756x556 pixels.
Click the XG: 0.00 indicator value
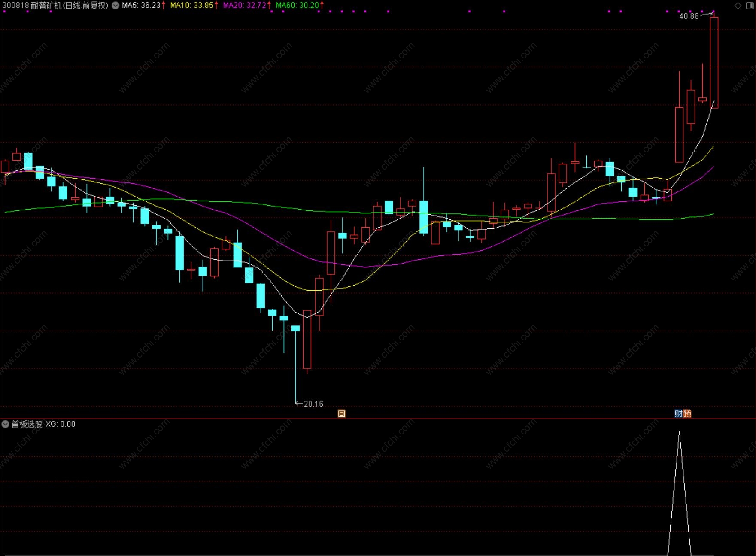(61, 424)
